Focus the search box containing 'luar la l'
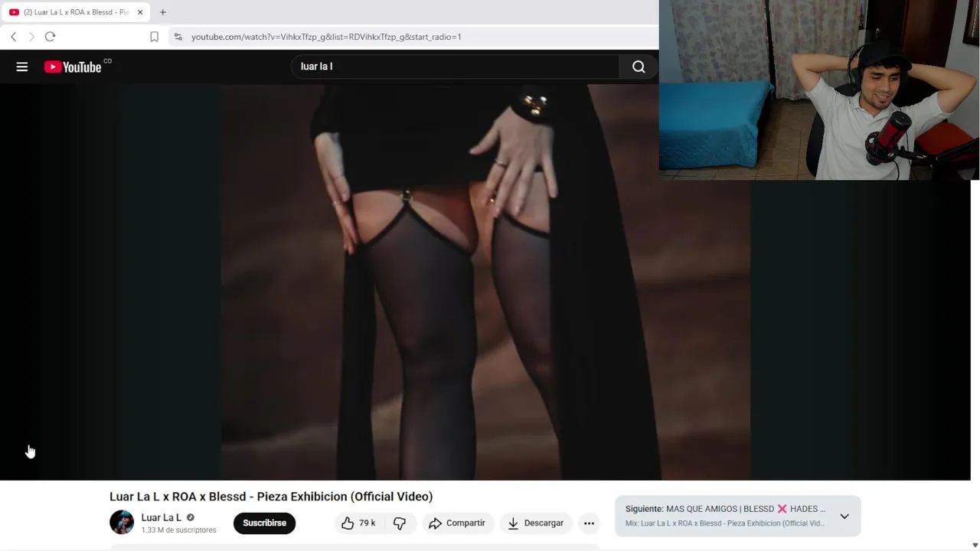 pos(456,67)
